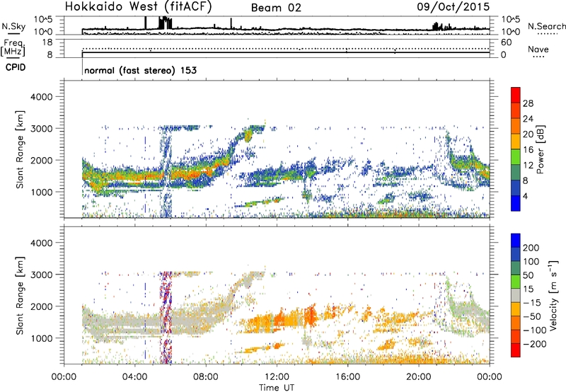The image size is (566, 392).
Task: Click the 'Hokkaido West (fitACF)' title
Action: (138, 7)
